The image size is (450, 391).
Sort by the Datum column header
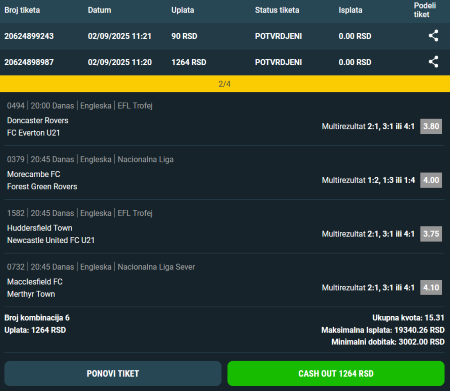click(x=99, y=10)
